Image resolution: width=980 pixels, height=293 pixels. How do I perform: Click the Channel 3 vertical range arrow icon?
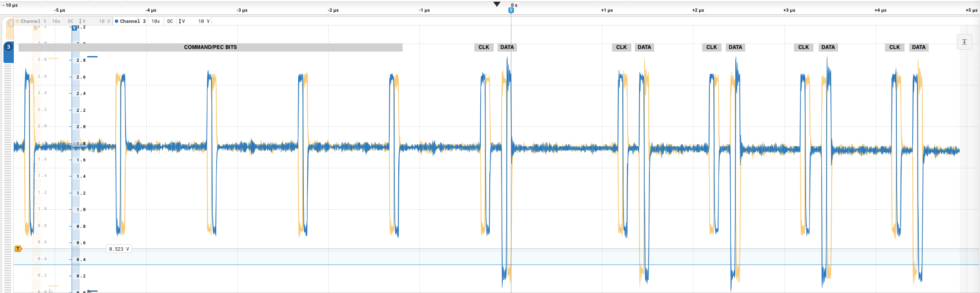tap(181, 21)
